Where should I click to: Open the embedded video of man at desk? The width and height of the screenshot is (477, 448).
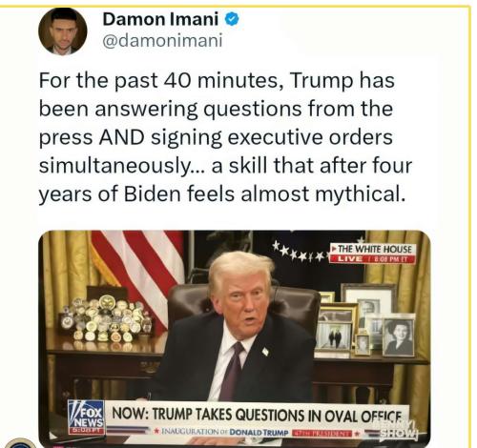click(x=235, y=337)
